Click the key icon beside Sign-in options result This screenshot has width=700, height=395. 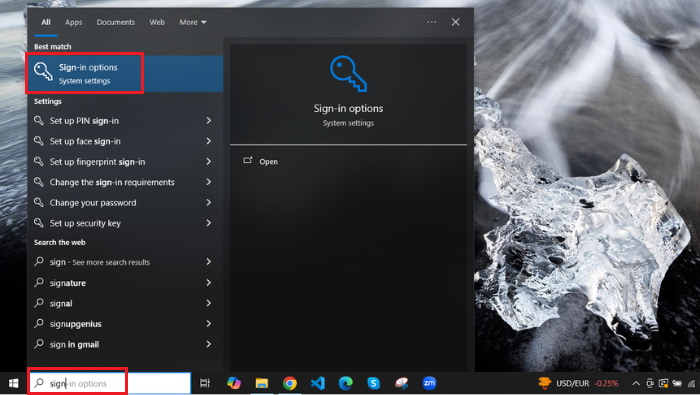click(43, 71)
